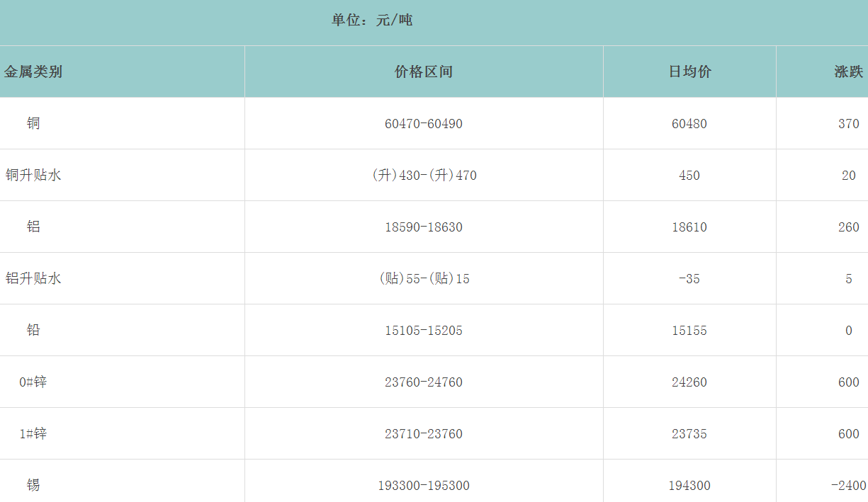Click the 1#锌 row label
This screenshot has height=502, width=868.
click(33, 433)
